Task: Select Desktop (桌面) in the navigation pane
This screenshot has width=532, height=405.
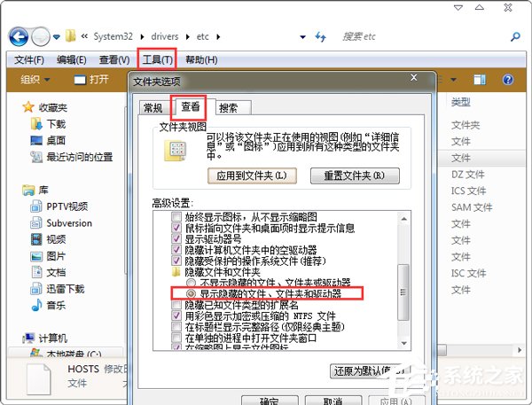Action: [x=55, y=140]
